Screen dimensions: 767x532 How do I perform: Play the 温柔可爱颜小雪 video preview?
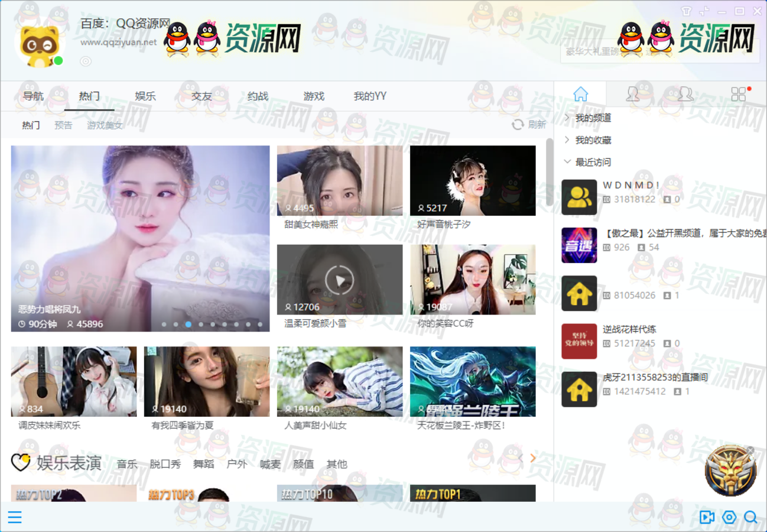point(340,280)
